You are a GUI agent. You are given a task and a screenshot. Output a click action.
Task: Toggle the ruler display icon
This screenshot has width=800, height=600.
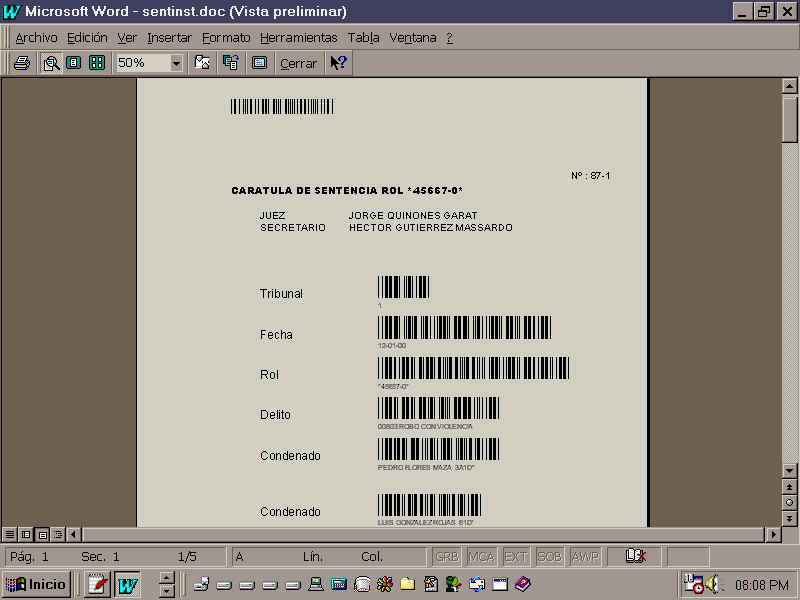pos(203,63)
